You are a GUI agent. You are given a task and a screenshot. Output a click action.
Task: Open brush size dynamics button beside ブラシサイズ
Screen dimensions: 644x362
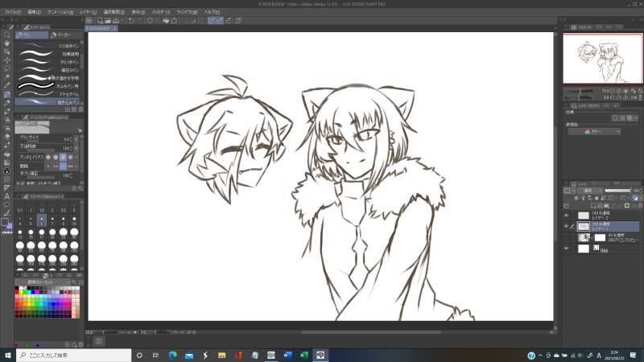[76, 139]
